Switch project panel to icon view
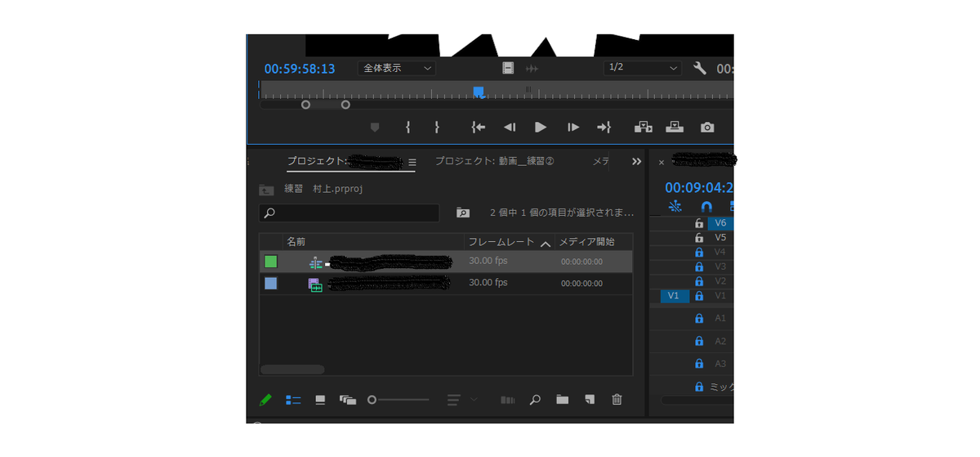Viewport: 980px width, 457px height. click(x=320, y=400)
